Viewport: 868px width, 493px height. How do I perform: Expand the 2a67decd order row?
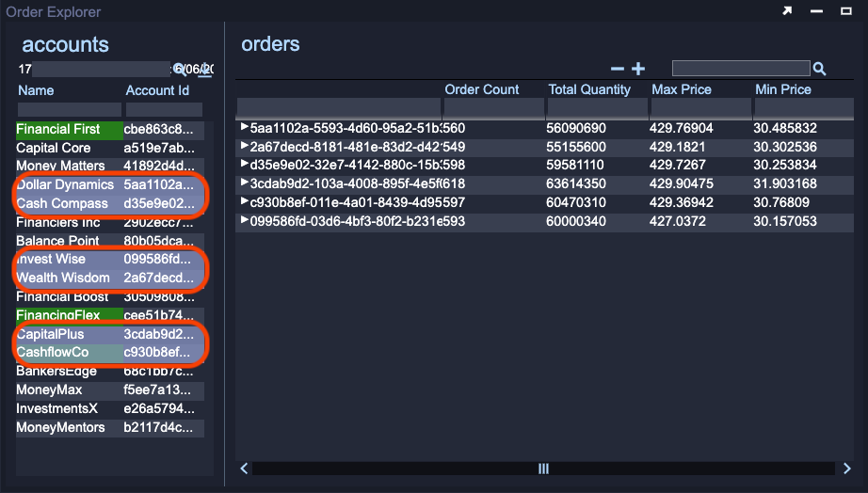pyautogui.click(x=245, y=146)
